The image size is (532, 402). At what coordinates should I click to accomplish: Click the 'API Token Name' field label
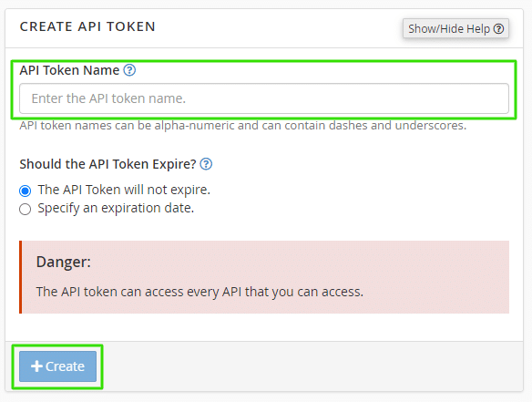[x=69, y=70]
